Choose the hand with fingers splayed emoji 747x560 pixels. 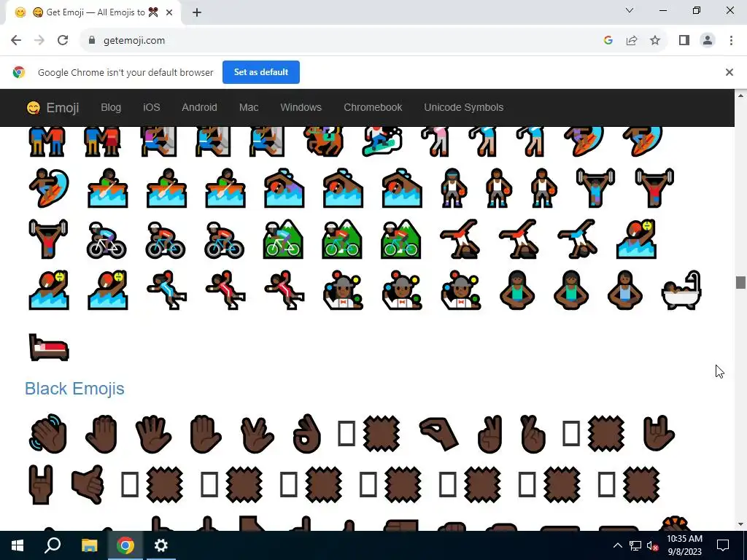click(153, 434)
